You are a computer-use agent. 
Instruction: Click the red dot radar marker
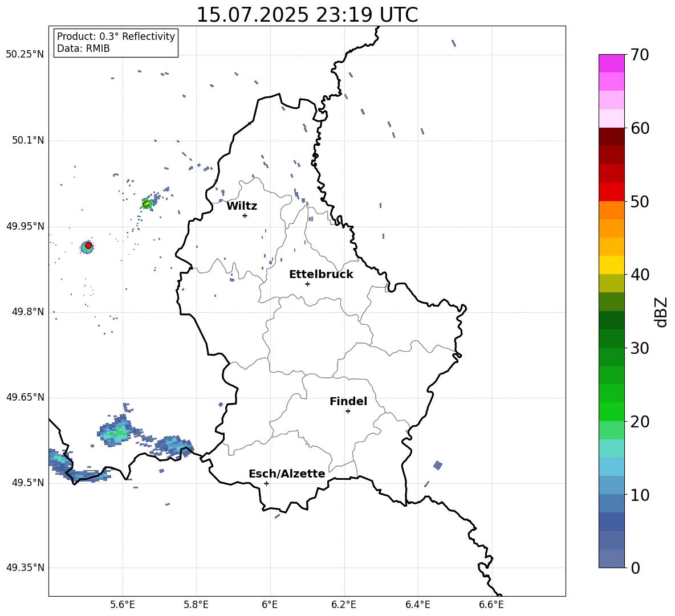click(x=88, y=246)
